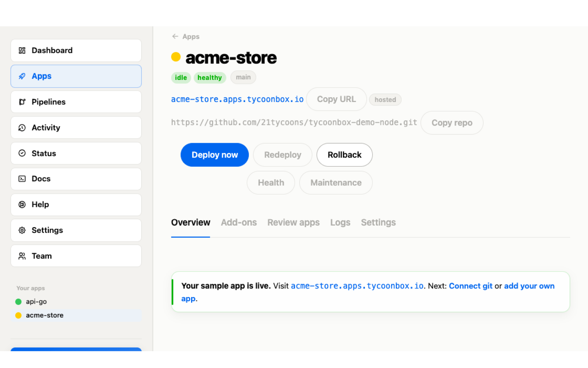
Task: Click the Copy repo button
Action: click(x=452, y=123)
